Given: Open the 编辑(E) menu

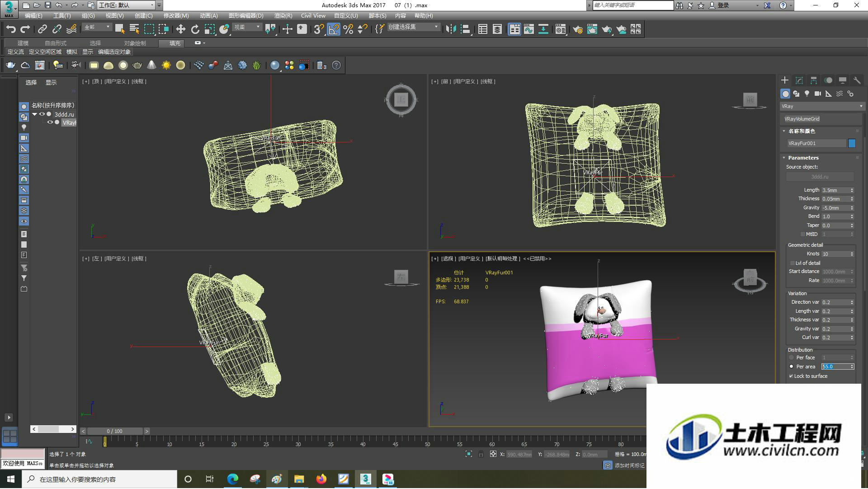Looking at the screenshot, I should [x=33, y=15].
